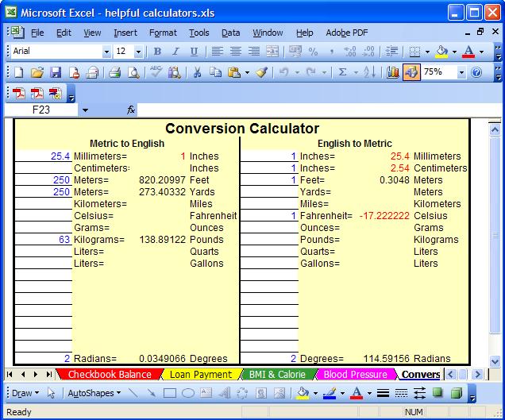The image size is (505, 420).
Task: Create a new blank workbook
Action: click(19, 72)
